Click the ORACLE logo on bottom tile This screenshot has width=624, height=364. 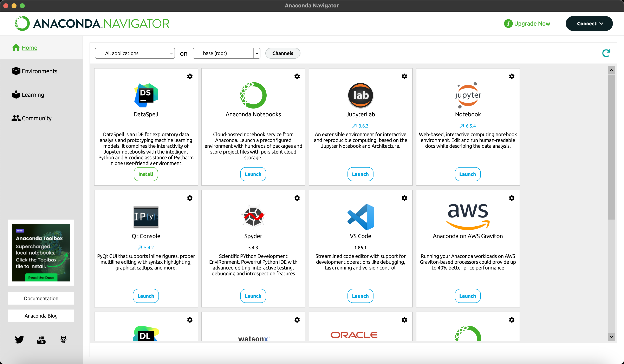354,335
